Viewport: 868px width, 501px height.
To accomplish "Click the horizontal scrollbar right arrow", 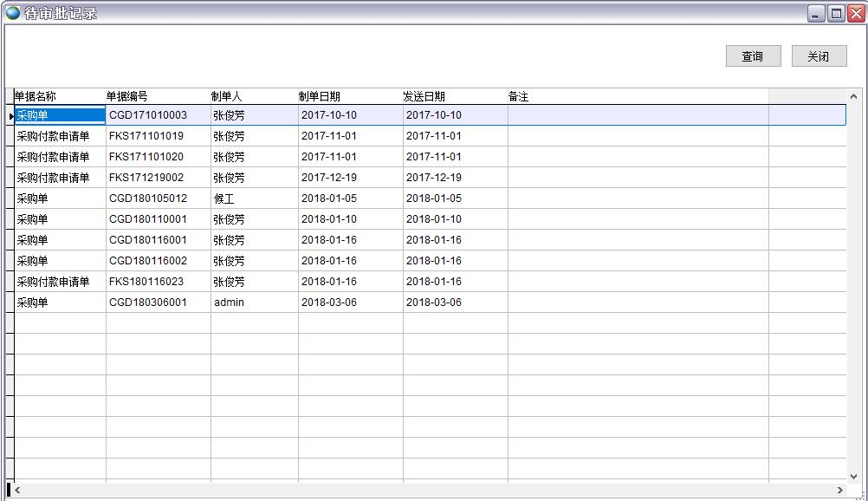I will (x=839, y=491).
